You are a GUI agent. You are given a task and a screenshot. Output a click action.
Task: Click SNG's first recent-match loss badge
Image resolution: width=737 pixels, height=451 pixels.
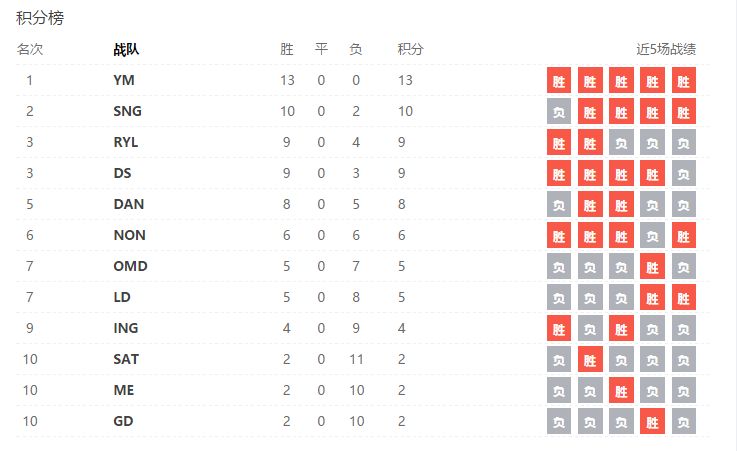click(x=559, y=112)
